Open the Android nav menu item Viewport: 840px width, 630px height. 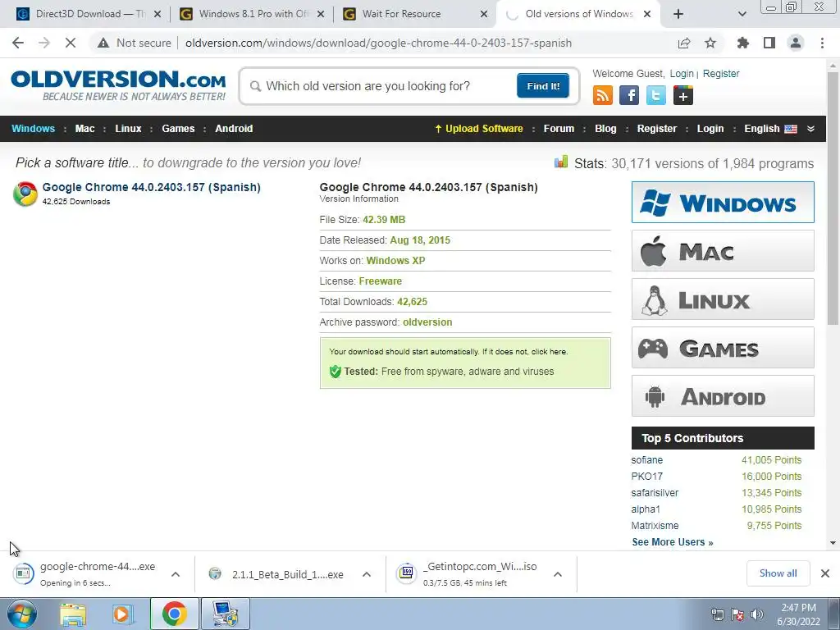tap(234, 129)
